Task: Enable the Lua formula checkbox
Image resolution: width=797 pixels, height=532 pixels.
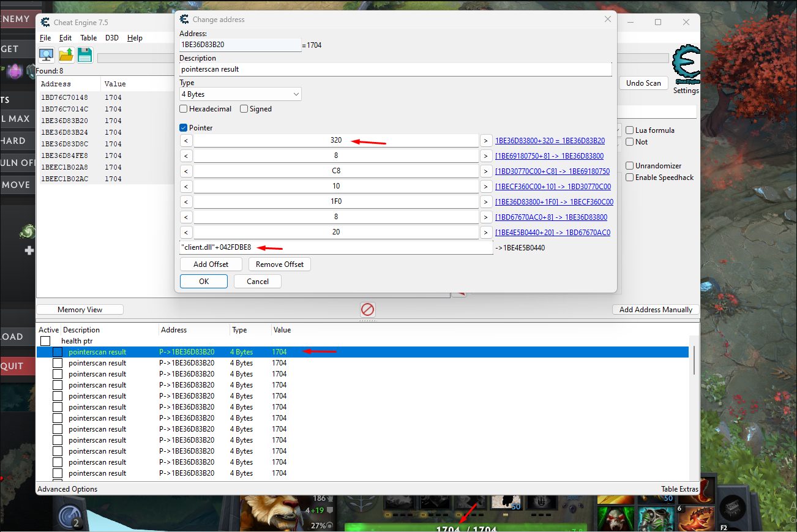Action: pyautogui.click(x=629, y=130)
